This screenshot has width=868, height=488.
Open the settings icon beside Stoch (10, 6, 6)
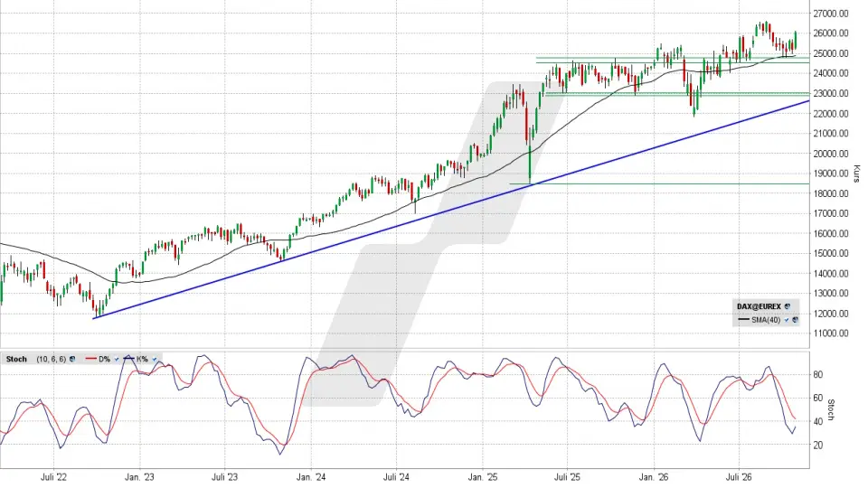pos(72,359)
